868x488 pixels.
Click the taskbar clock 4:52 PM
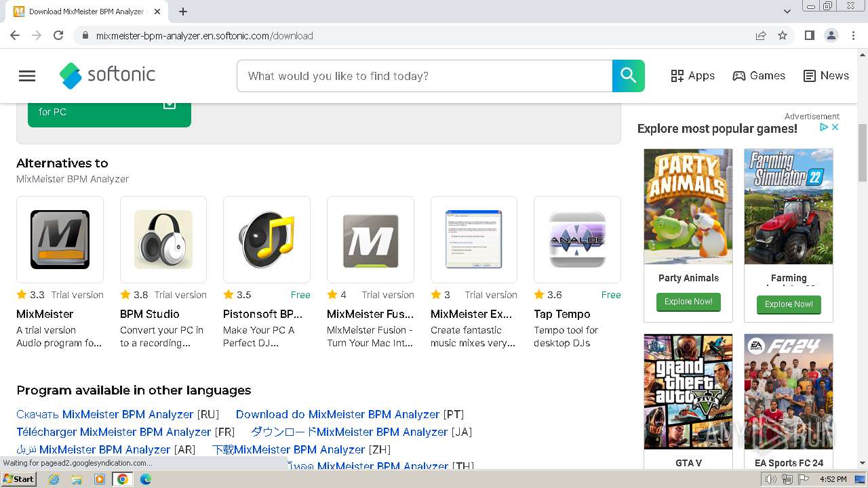point(833,479)
